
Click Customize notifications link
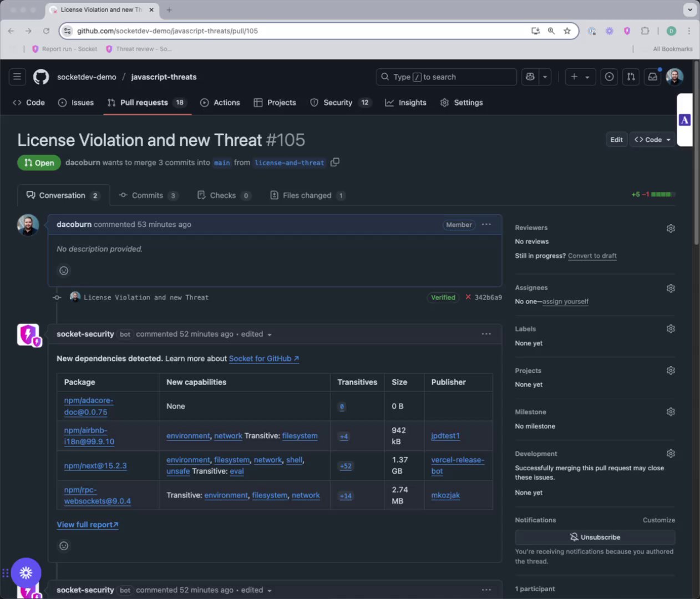659,520
